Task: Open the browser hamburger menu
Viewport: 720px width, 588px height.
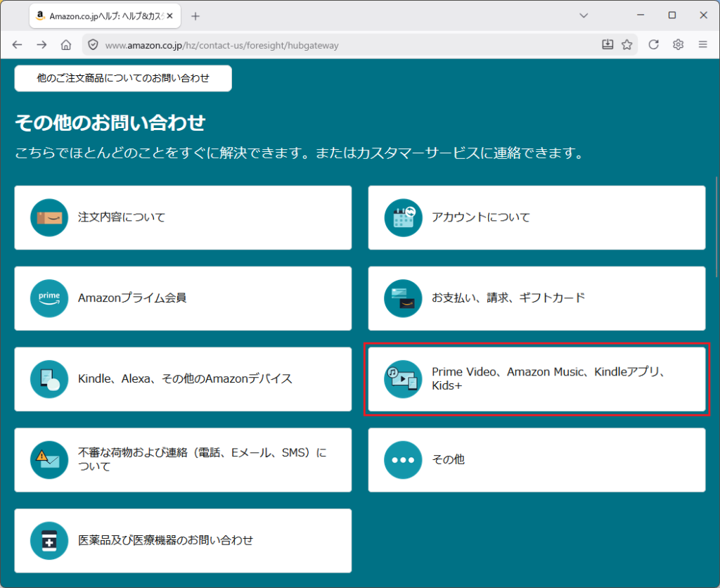Action: 702,44
